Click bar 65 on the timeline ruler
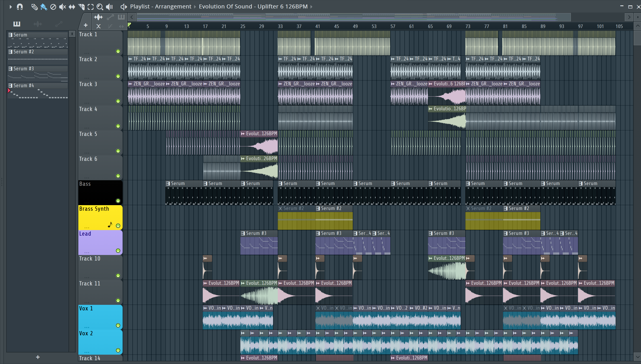The height and width of the screenshot is (364, 641). click(x=430, y=26)
